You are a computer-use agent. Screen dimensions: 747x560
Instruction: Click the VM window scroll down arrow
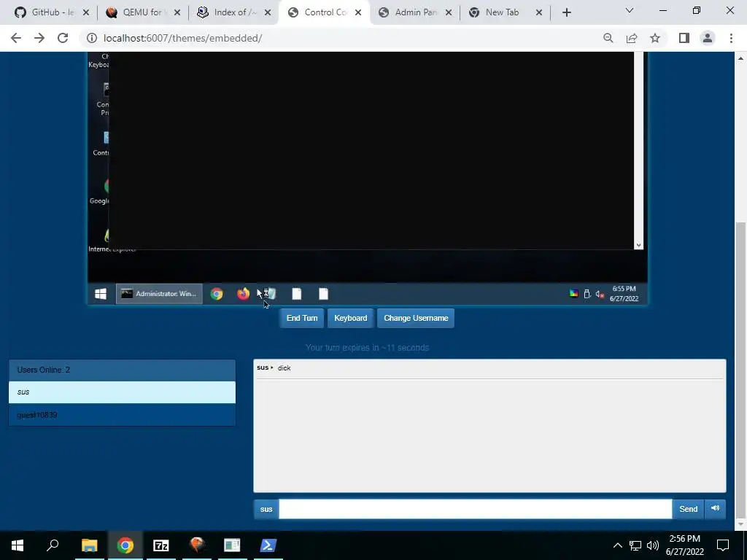pos(638,245)
